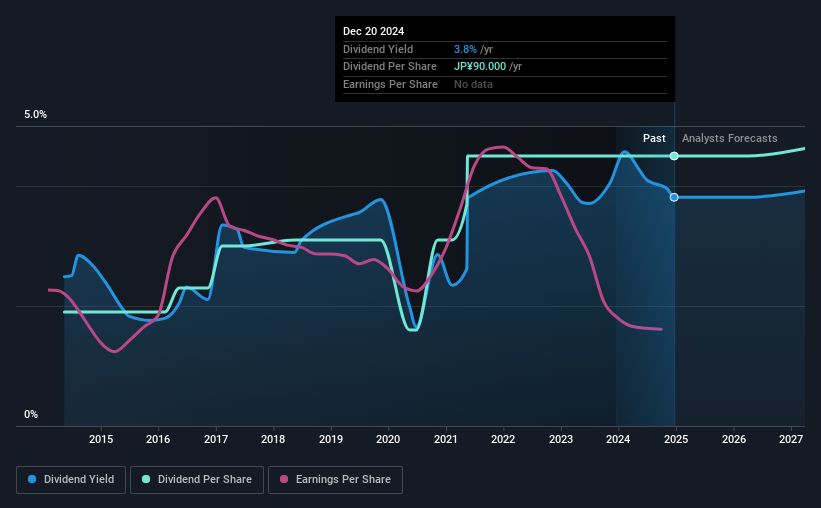The width and height of the screenshot is (821, 508).
Task: Select the Dividend Yield data point marker
Action: point(674,197)
